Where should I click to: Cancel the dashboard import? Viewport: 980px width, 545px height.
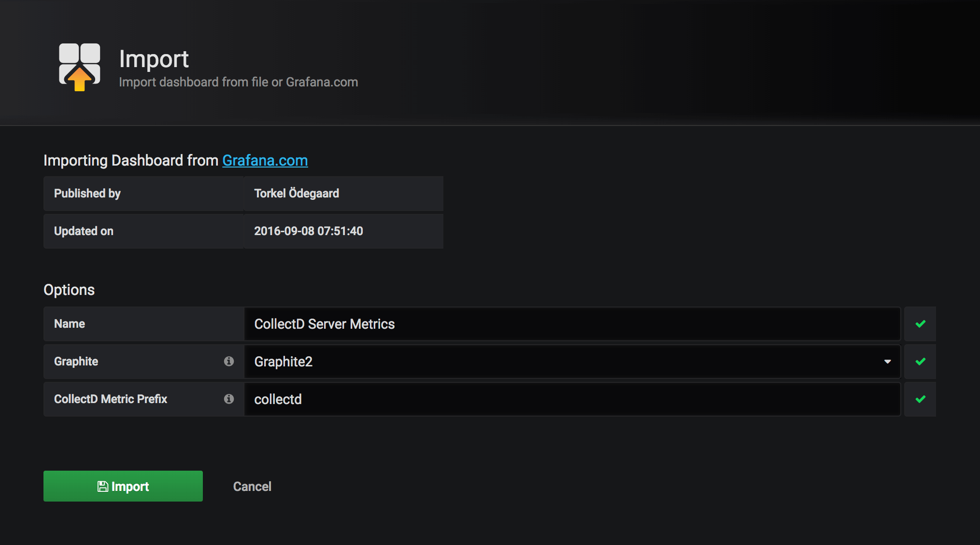pos(252,487)
